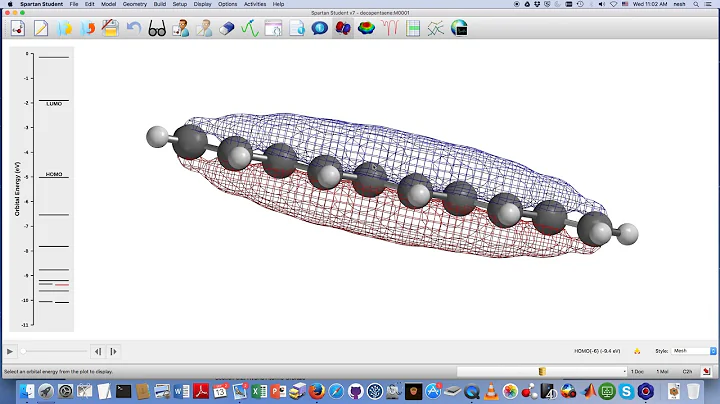Open the Help menu
The height and width of the screenshot is (404, 720).
[x=278, y=4]
